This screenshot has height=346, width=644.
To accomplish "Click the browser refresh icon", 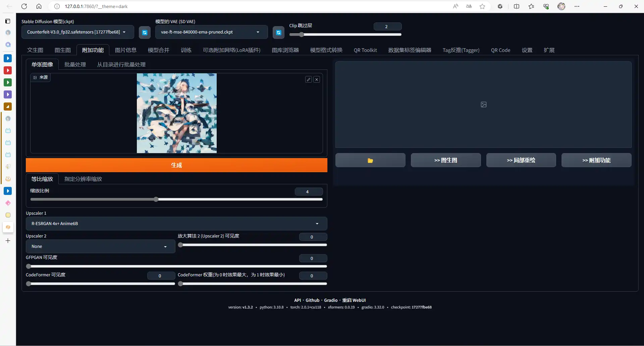I will point(24,6).
